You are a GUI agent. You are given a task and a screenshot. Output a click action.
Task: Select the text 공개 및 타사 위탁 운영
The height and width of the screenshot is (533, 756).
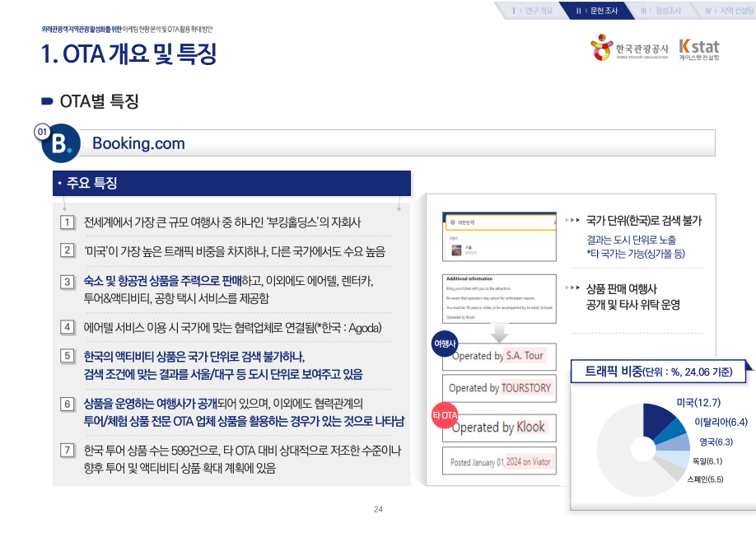633,305
